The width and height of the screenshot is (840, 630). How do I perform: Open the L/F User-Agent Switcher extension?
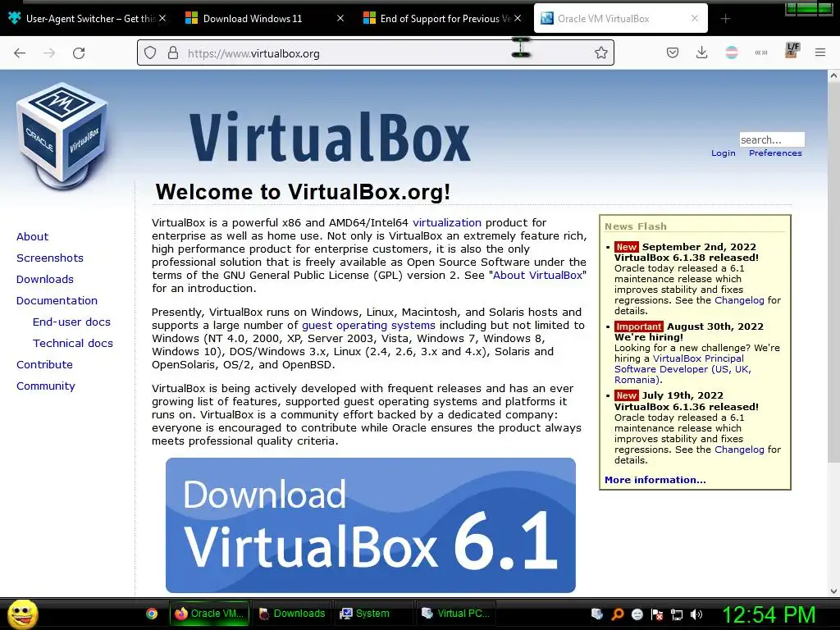point(792,50)
